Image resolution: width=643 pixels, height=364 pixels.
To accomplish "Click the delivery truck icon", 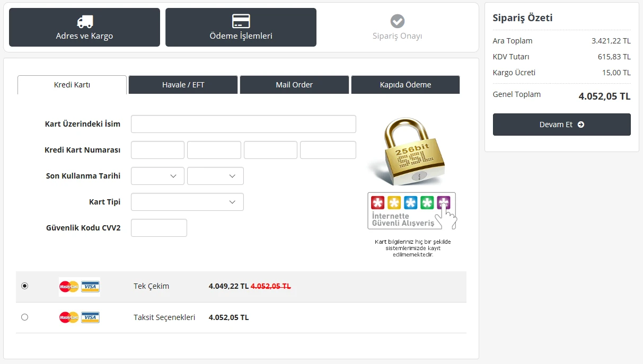I will (85, 22).
